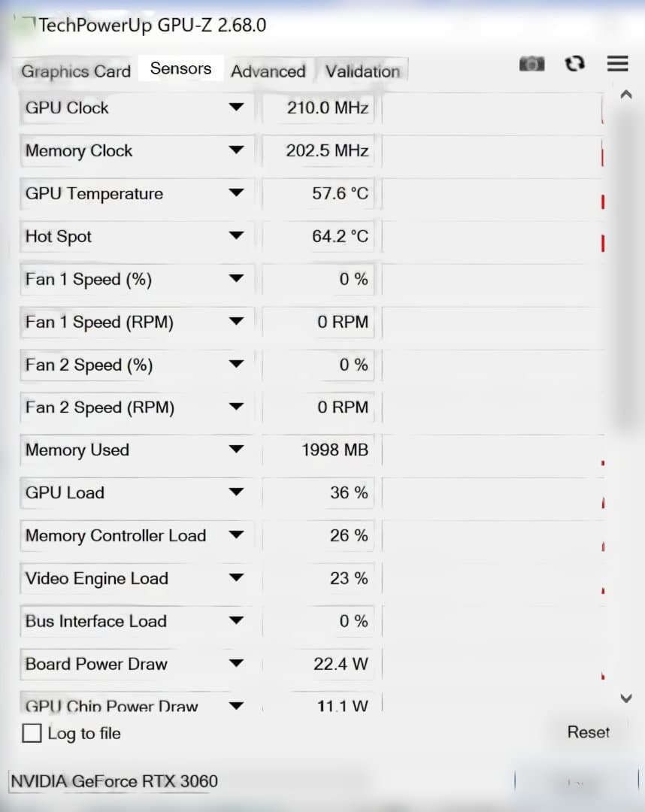Open the Bus Interface Load dropdown
The width and height of the screenshot is (645, 812).
click(x=236, y=621)
